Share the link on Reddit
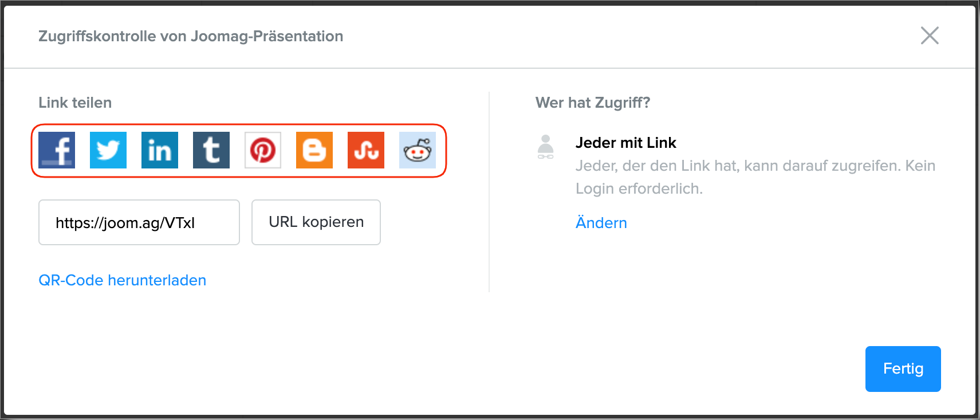This screenshot has width=980, height=420. 418,150
